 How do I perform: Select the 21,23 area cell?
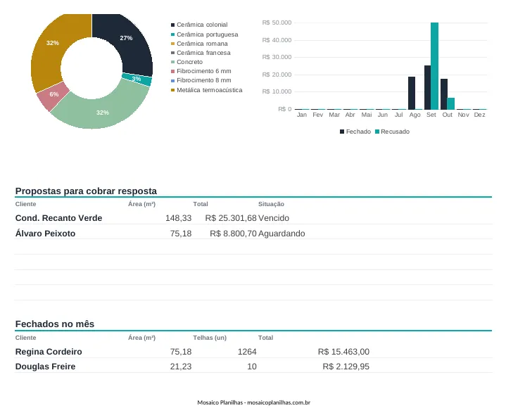181,367
